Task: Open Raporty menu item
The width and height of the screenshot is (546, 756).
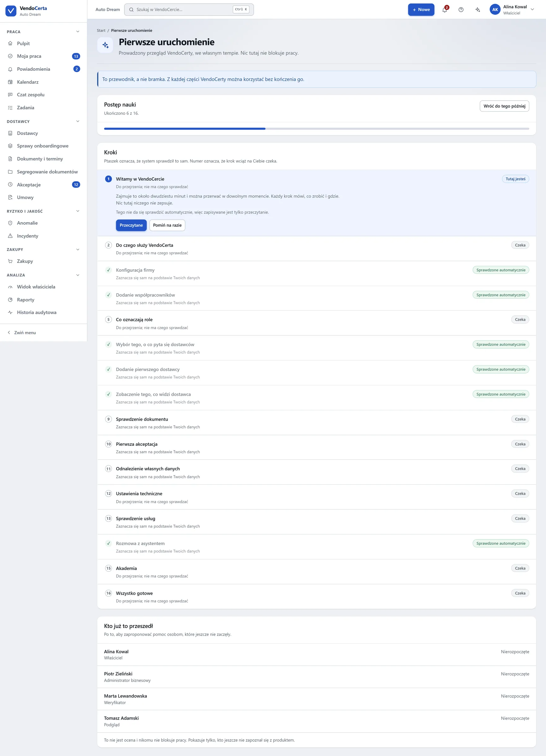Action: coord(43,300)
